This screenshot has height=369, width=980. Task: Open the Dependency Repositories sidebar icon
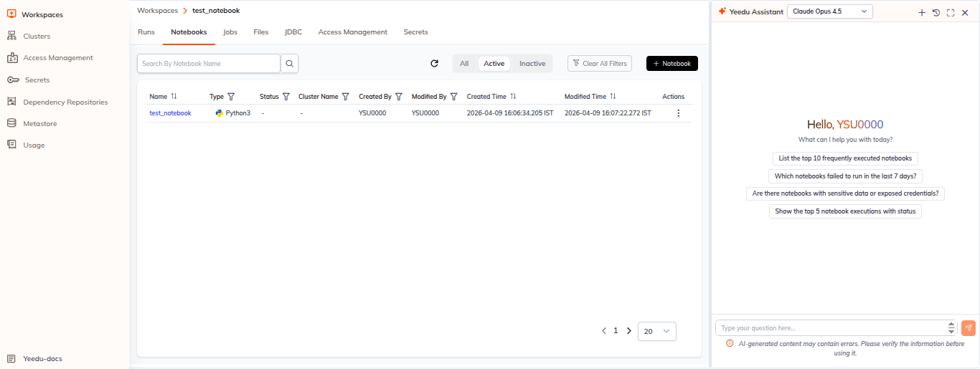[x=11, y=102]
